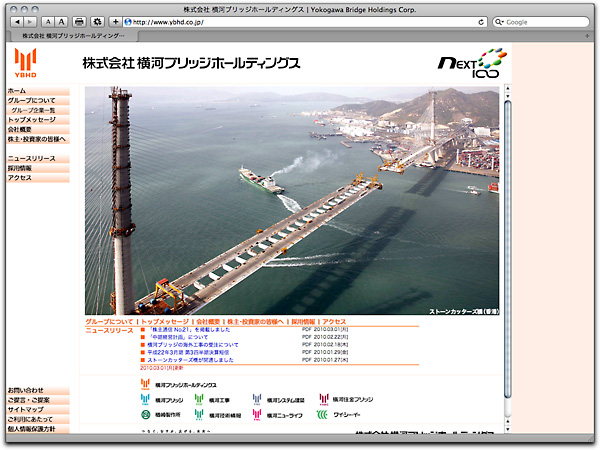Click the YBHD logo at top left
Image resolution: width=600 pixels, height=450 pixels.
coord(27,63)
